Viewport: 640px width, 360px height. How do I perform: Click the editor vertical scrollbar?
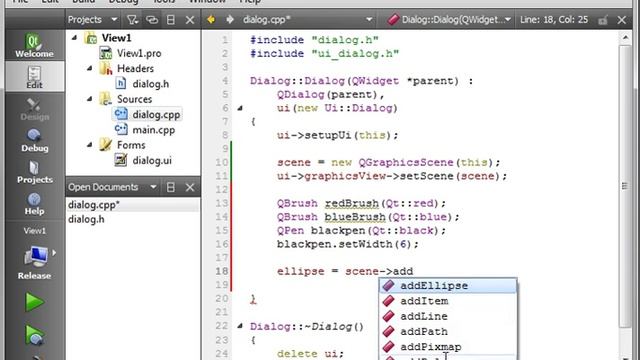[625, 186]
